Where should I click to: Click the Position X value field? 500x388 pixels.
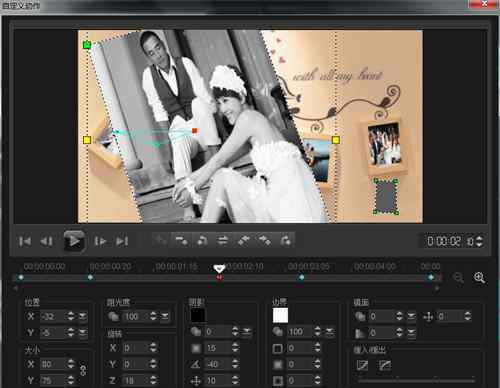tap(54, 316)
